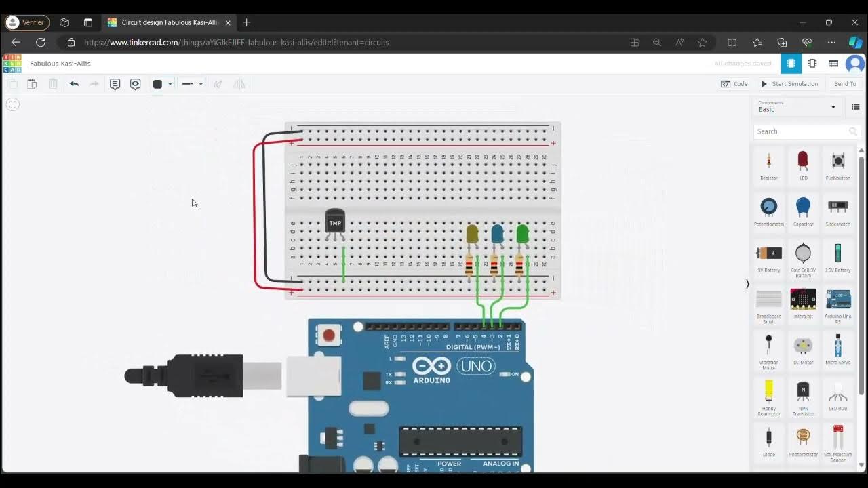Select the Capacitor component
The width and height of the screenshot is (868, 488).
point(803,211)
